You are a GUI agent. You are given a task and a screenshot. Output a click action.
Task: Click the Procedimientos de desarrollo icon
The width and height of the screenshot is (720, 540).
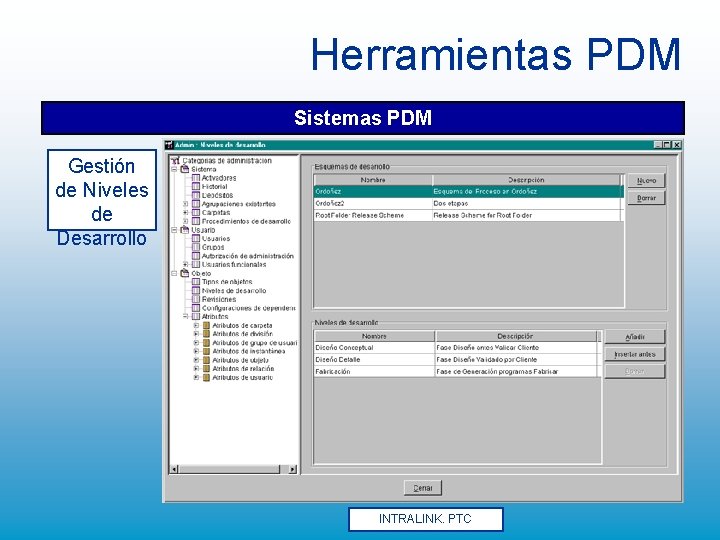pyautogui.click(x=196, y=221)
